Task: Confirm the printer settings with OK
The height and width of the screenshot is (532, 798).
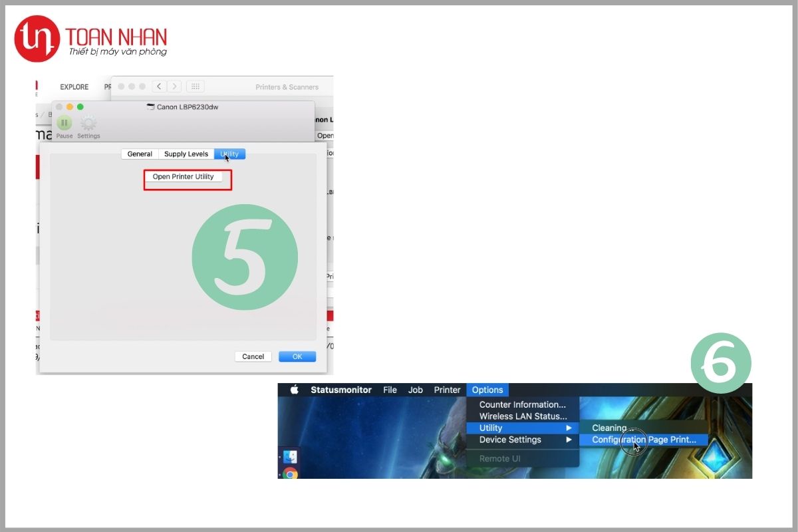Action: click(x=297, y=356)
